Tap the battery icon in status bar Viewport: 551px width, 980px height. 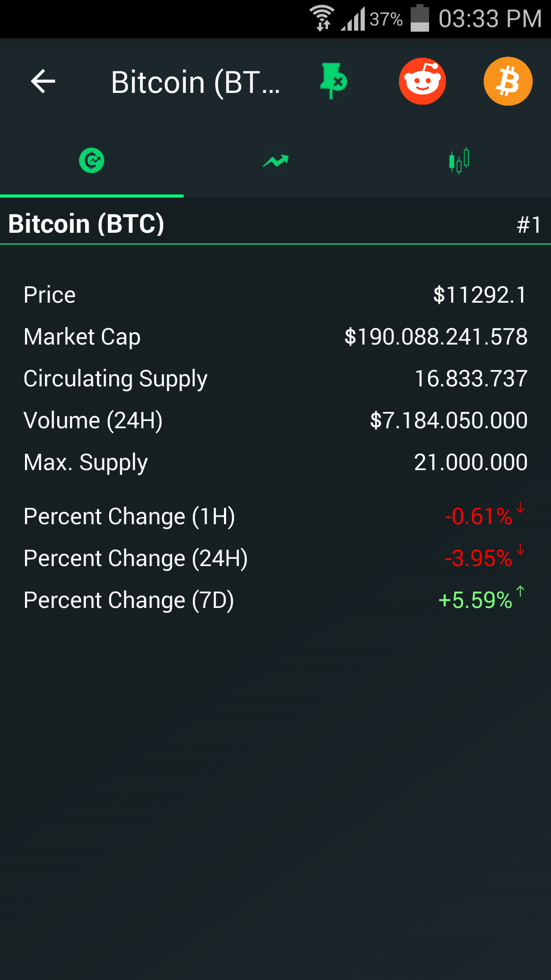(x=420, y=18)
